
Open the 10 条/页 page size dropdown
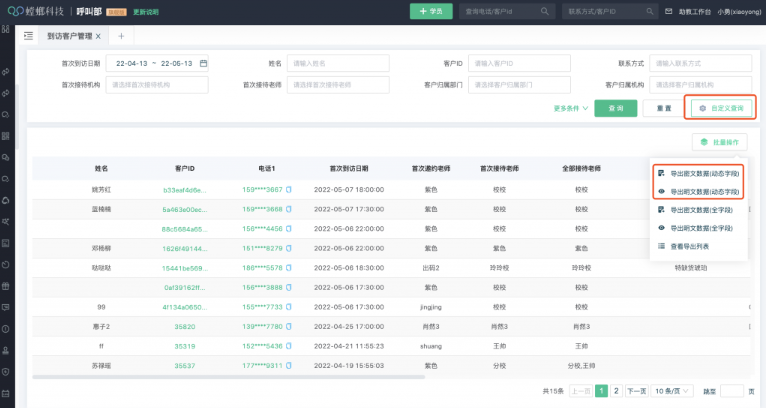click(x=672, y=391)
